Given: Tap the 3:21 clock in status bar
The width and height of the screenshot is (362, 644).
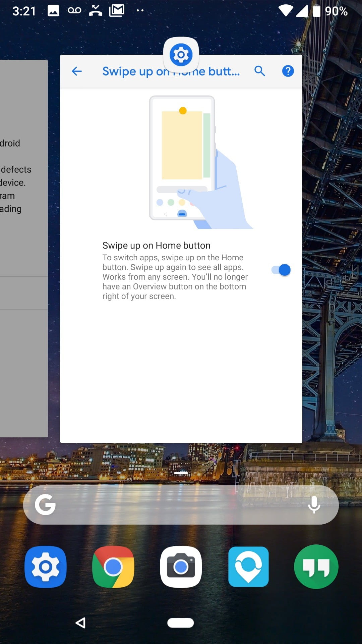Looking at the screenshot, I should coord(24,11).
